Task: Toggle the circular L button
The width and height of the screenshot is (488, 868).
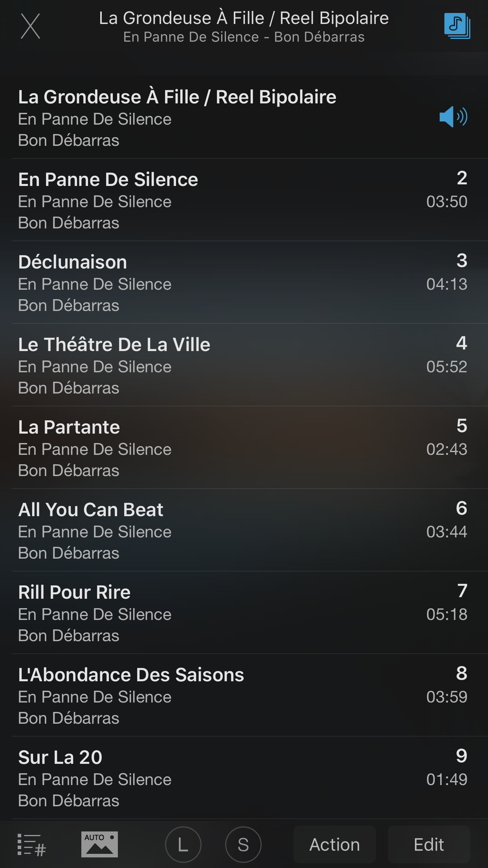Action: coord(183,844)
